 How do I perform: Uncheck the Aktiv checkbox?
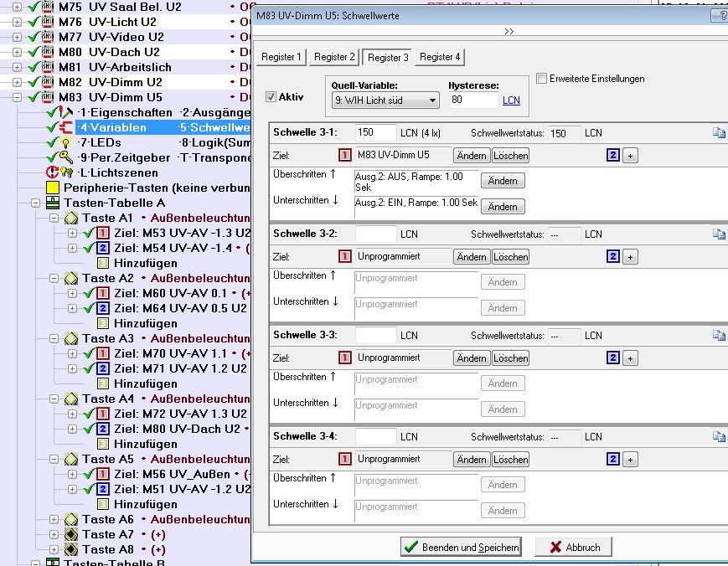tap(271, 97)
